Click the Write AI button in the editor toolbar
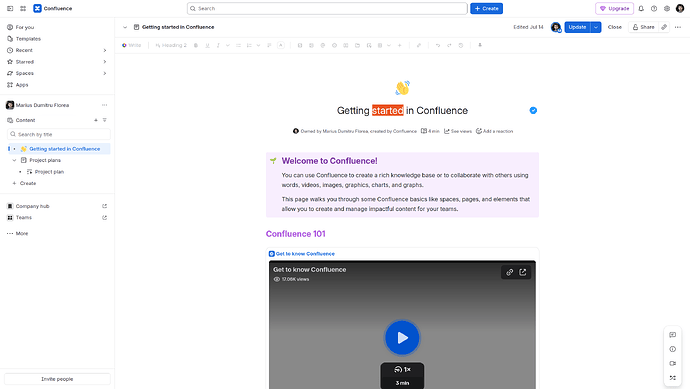The height and width of the screenshot is (389, 690). 132,45
